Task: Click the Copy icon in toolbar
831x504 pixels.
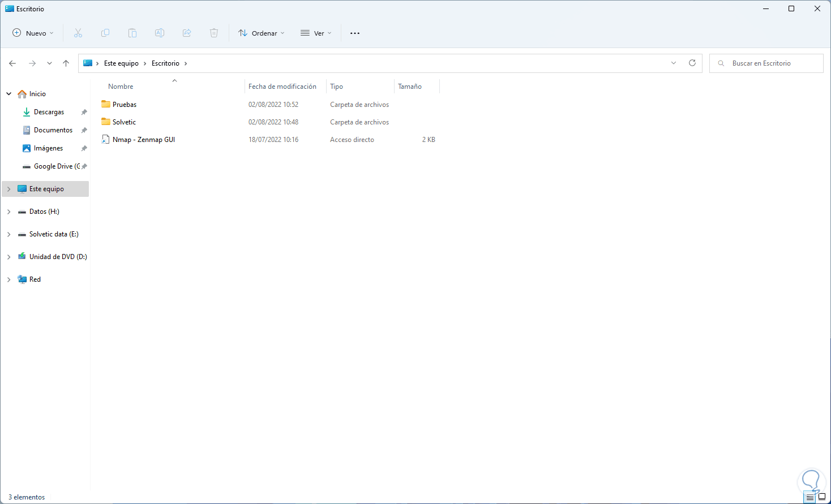Action: (105, 33)
